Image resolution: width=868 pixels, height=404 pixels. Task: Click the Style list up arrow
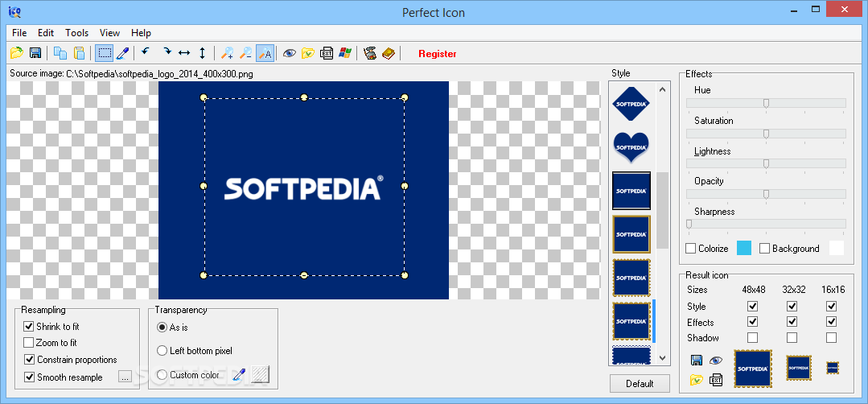pos(663,89)
